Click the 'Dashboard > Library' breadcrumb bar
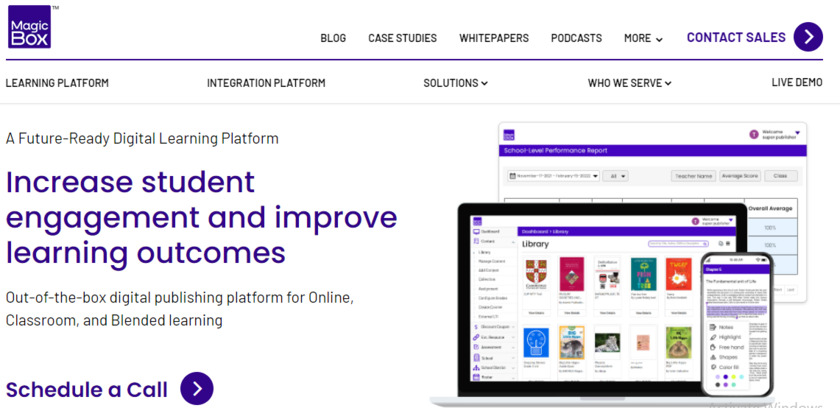 [626, 232]
